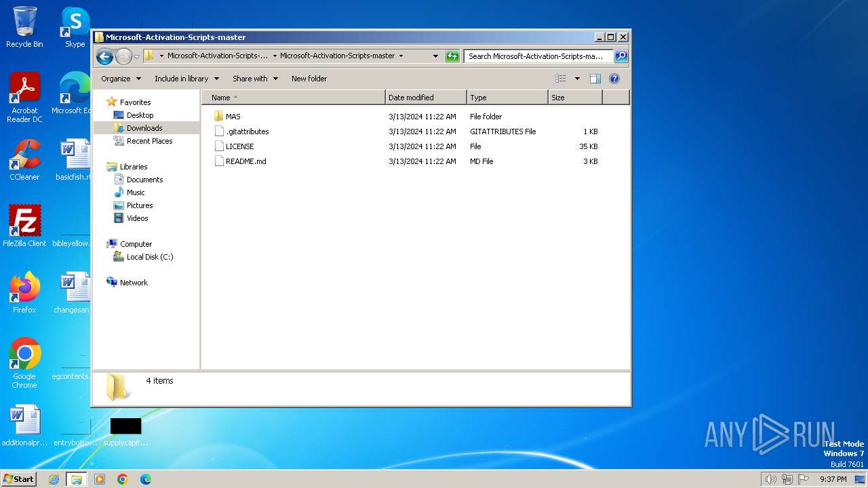Select Recycle Bin desktop icon
This screenshot has width=868, height=488.
coord(24,27)
